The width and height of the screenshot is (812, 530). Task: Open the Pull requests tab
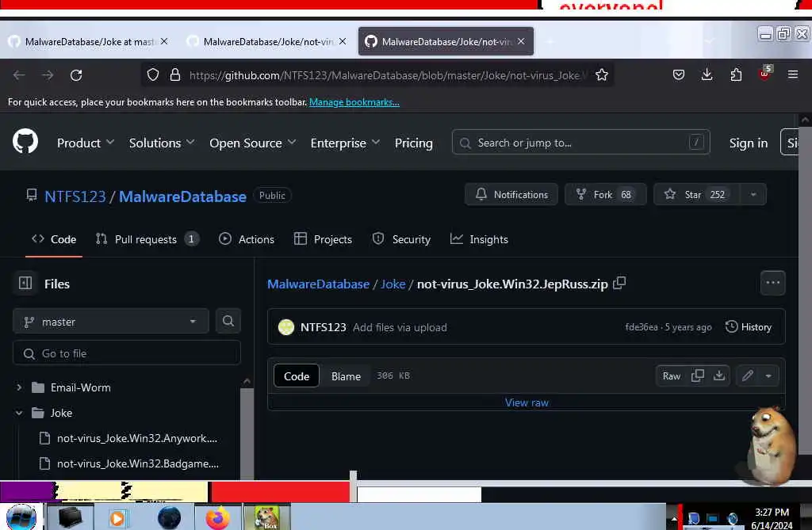tap(147, 239)
